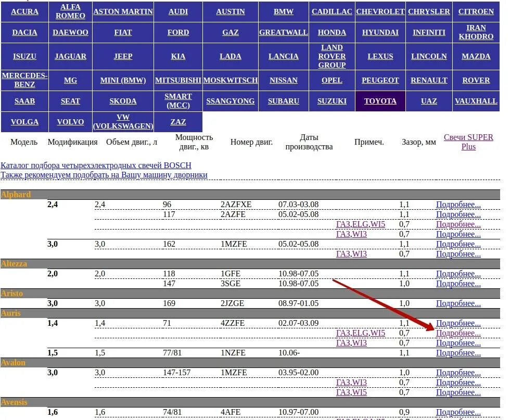Select production dates 10.97-07.00

299,412
